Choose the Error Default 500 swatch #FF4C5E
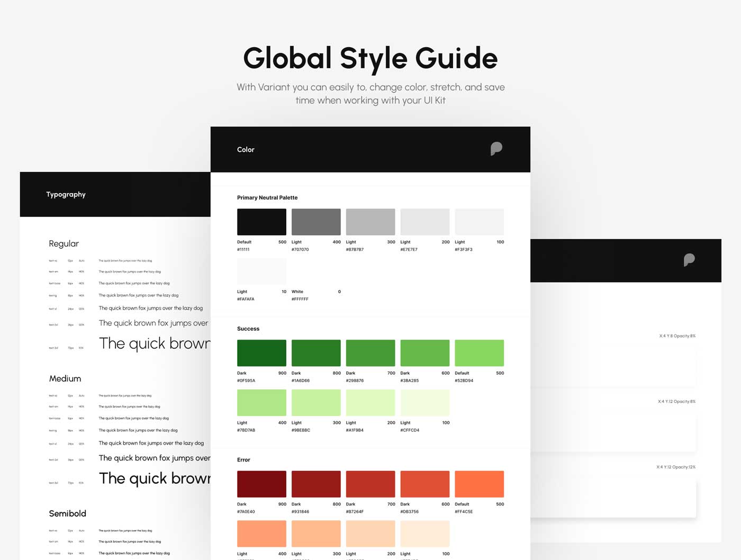This screenshot has height=560, width=741. 480,484
